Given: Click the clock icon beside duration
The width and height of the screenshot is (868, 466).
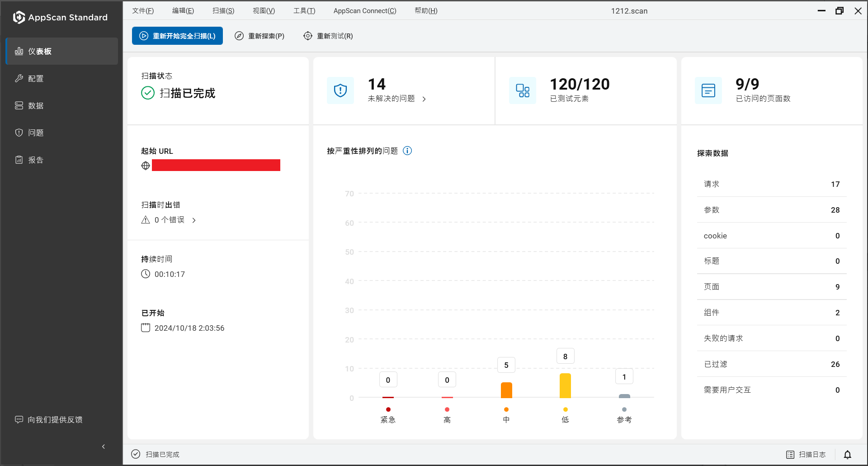Looking at the screenshot, I should pos(146,274).
